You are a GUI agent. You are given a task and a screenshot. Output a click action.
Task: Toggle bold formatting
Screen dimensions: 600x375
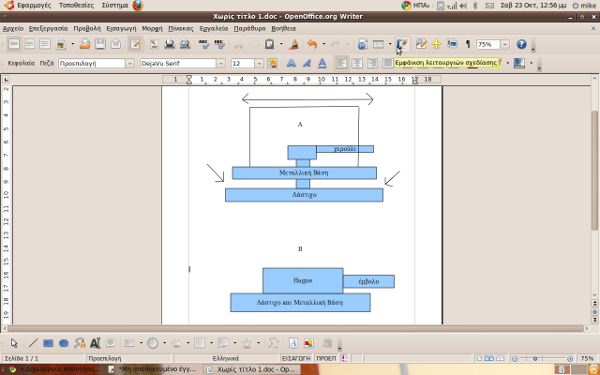point(291,64)
